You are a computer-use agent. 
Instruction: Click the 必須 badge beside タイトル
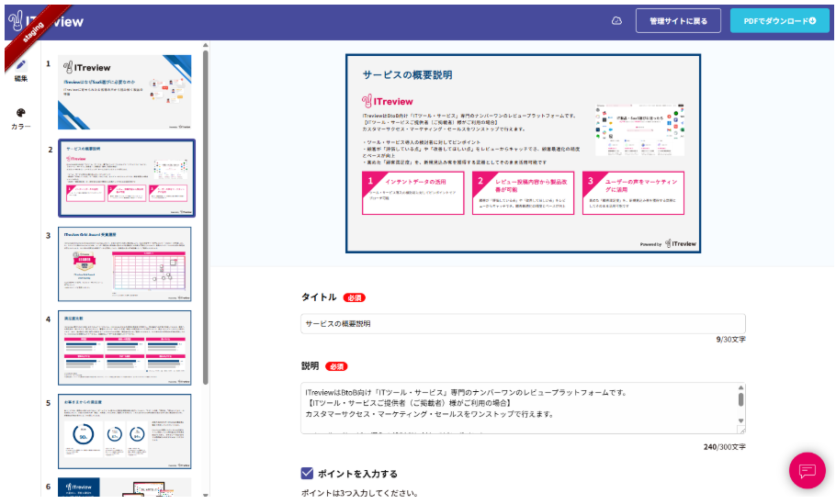(x=354, y=297)
